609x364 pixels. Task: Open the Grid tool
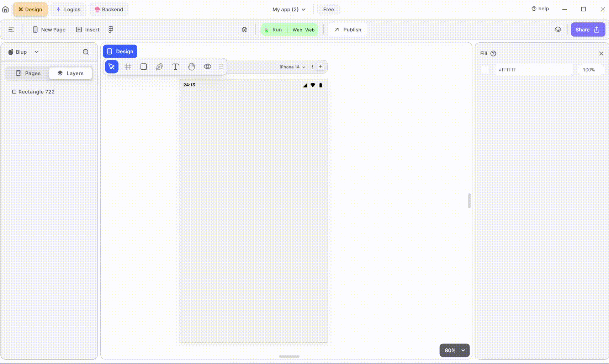pos(128,66)
